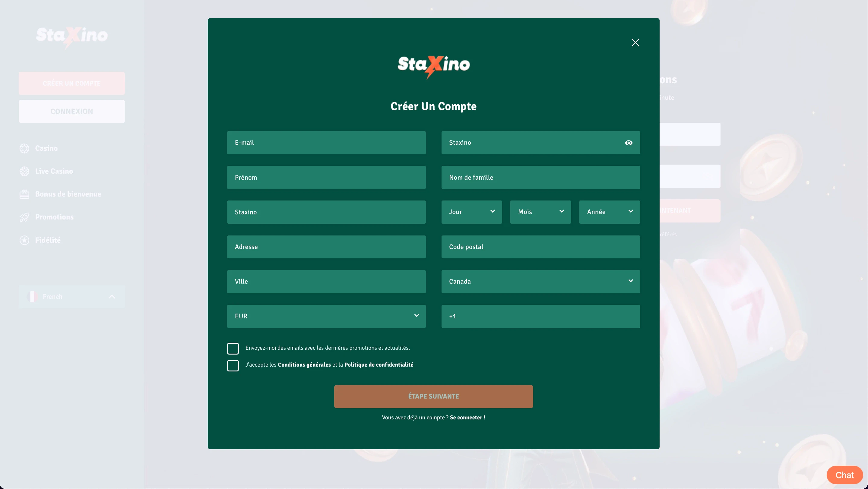
Task: Click the Fidélité star icon
Action: (x=24, y=240)
